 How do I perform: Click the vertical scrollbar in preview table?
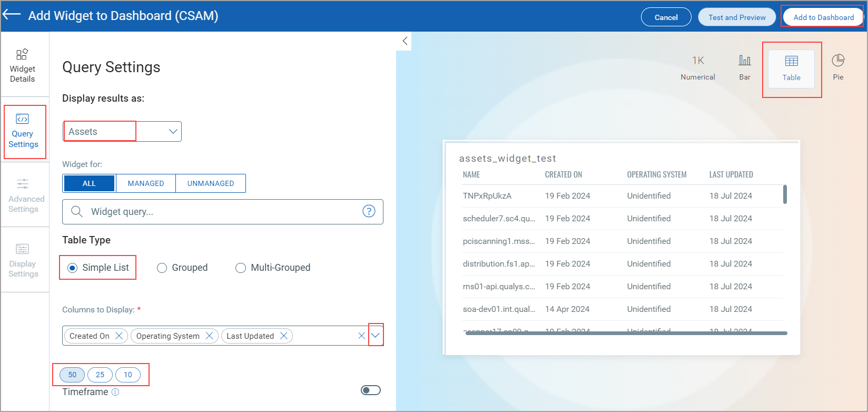785,194
